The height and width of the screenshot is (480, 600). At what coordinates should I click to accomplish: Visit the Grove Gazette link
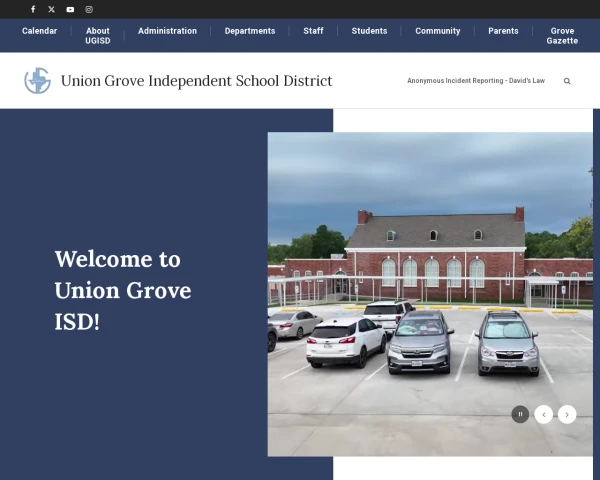(x=562, y=36)
